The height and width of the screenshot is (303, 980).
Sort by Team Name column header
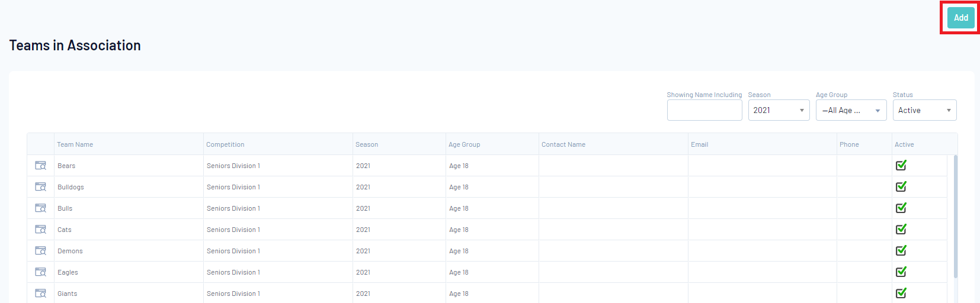click(x=75, y=144)
